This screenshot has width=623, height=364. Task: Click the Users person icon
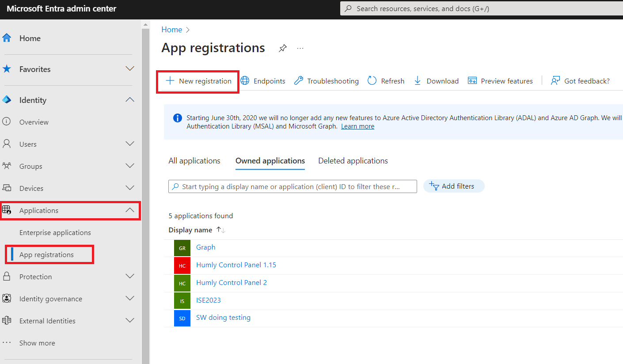[x=7, y=144]
